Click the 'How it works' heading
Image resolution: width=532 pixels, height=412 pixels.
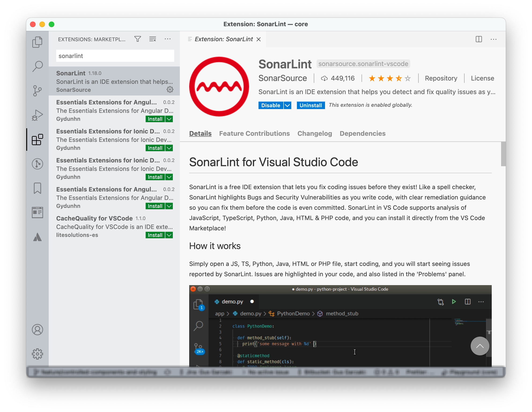tap(215, 246)
